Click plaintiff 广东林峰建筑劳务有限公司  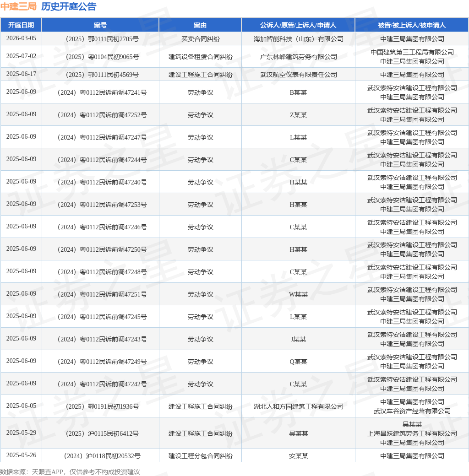tap(299, 57)
